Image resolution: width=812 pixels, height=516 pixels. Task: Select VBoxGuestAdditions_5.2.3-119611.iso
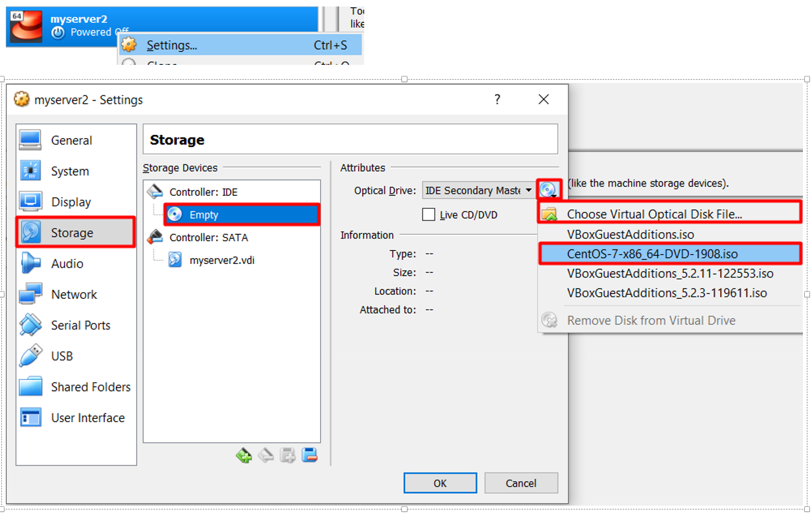pos(671,293)
